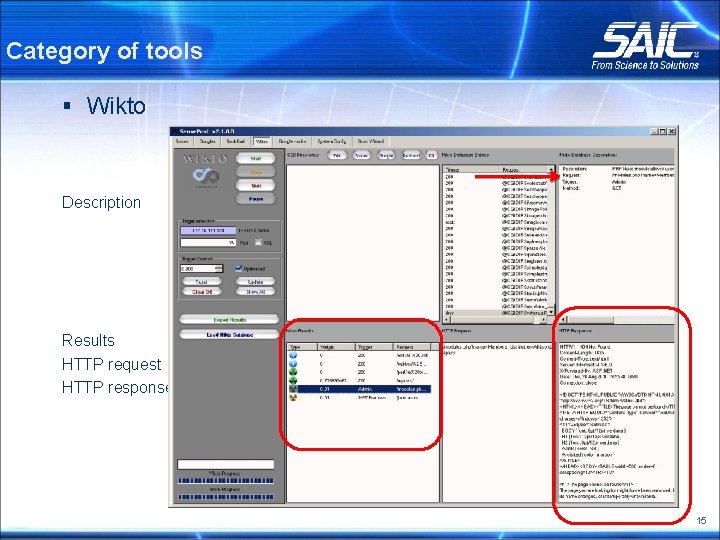Viewport: 720px width, 540px height.
Task: Select the highlighted Admin trigger result row
Action: (x=360, y=389)
